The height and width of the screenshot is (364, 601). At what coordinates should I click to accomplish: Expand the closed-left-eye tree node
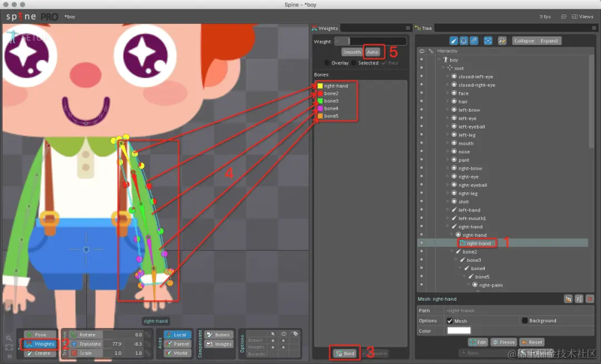point(447,77)
